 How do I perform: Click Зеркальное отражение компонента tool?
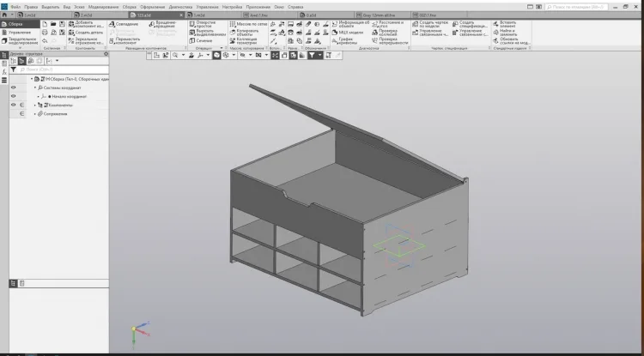point(86,40)
